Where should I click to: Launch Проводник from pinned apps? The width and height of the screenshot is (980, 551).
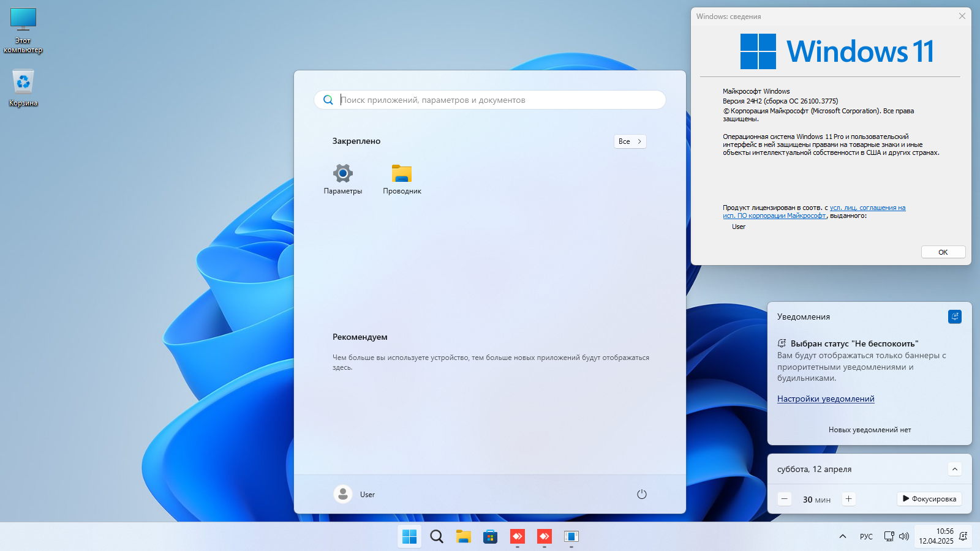(402, 179)
